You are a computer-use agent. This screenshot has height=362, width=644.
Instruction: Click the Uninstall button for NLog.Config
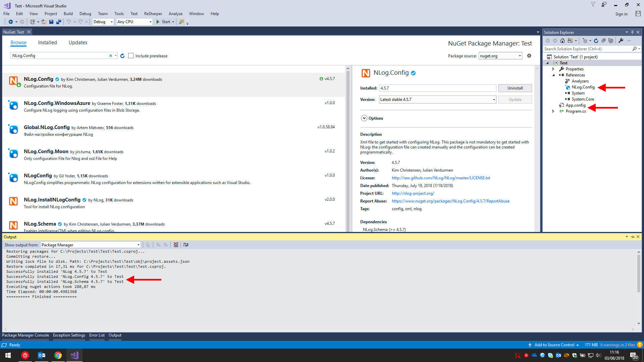tap(515, 88)
